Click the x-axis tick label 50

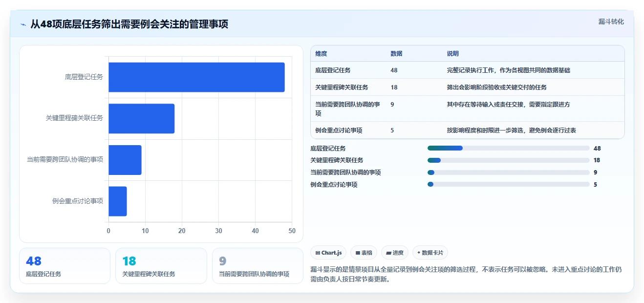coord(292,231)
